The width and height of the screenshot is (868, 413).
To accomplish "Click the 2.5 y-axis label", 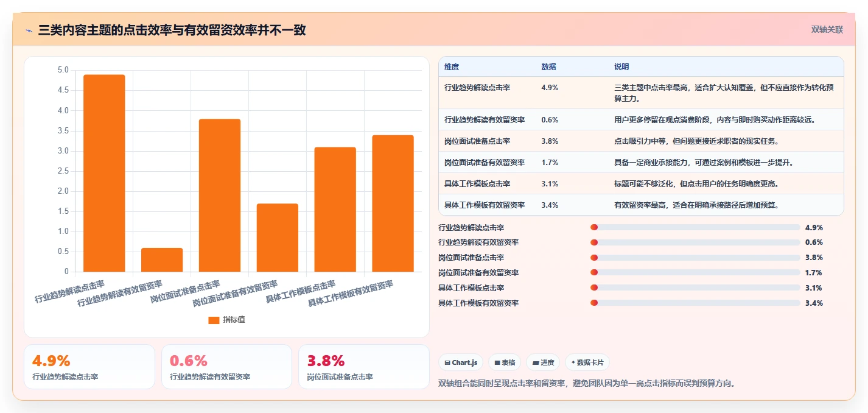I will [63, 171].
